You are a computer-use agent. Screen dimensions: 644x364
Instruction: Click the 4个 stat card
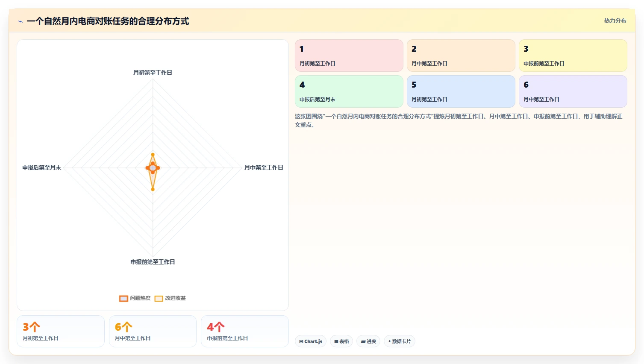245,331
